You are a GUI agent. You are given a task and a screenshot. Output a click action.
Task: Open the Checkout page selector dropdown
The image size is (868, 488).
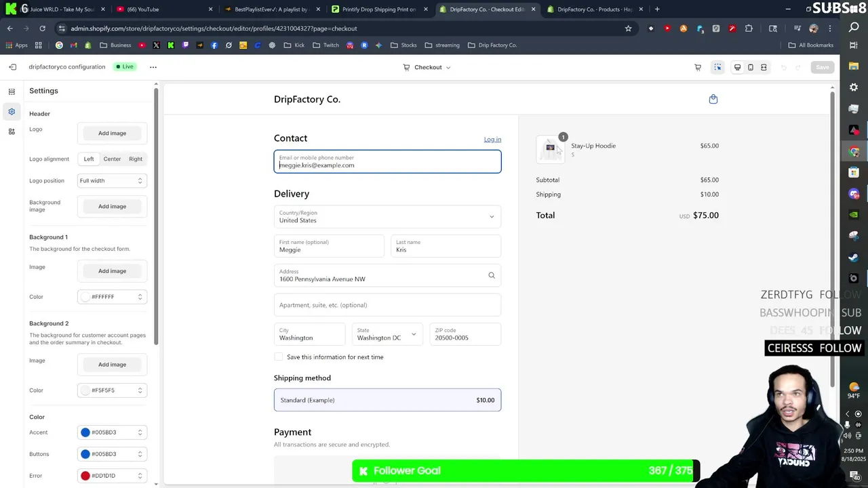pyautogui.click(x=427, y=67)
